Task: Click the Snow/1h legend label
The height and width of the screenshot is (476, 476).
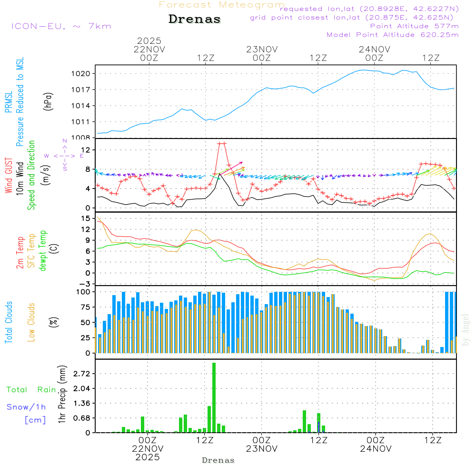Action: pos(26,407)
